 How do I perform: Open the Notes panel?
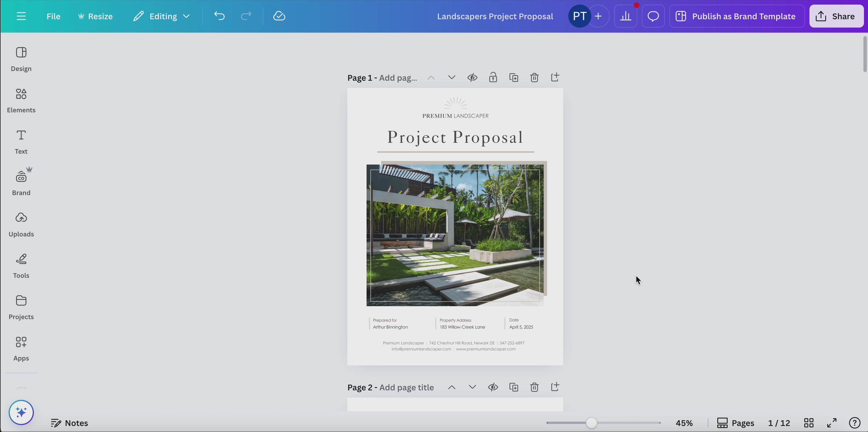coord(69,423)
